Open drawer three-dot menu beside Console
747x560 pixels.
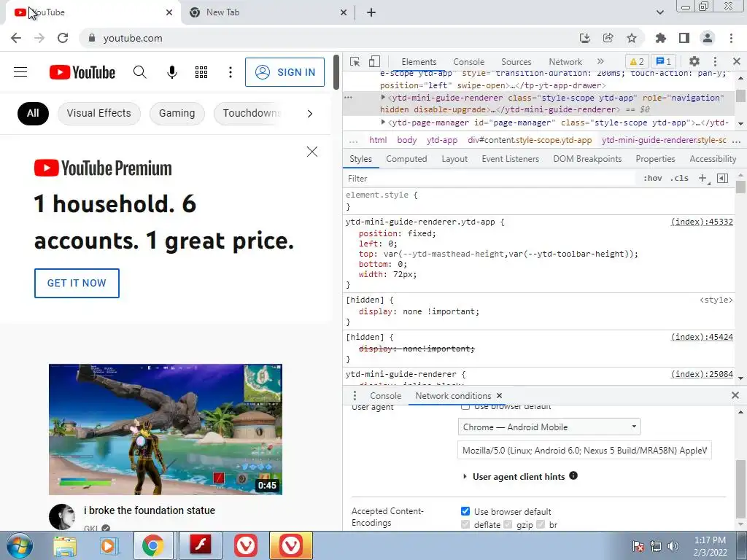point(355,396)
